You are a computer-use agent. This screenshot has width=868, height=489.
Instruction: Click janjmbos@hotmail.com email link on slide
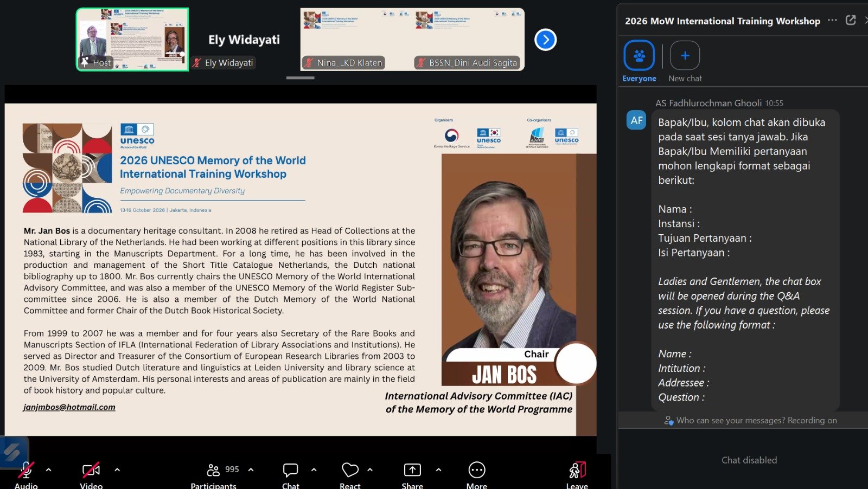tap(69, 407)
